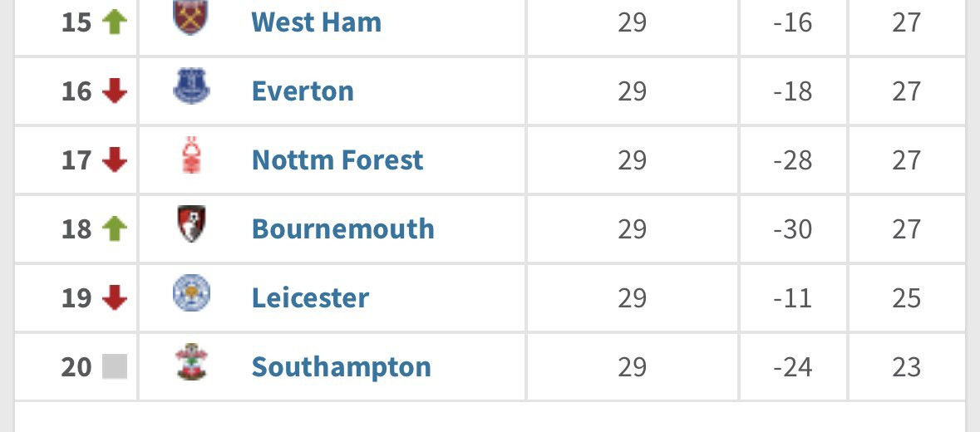Click the Bournemouth club crest
Screen dimensions: 980x432
[x=191, y=223]
